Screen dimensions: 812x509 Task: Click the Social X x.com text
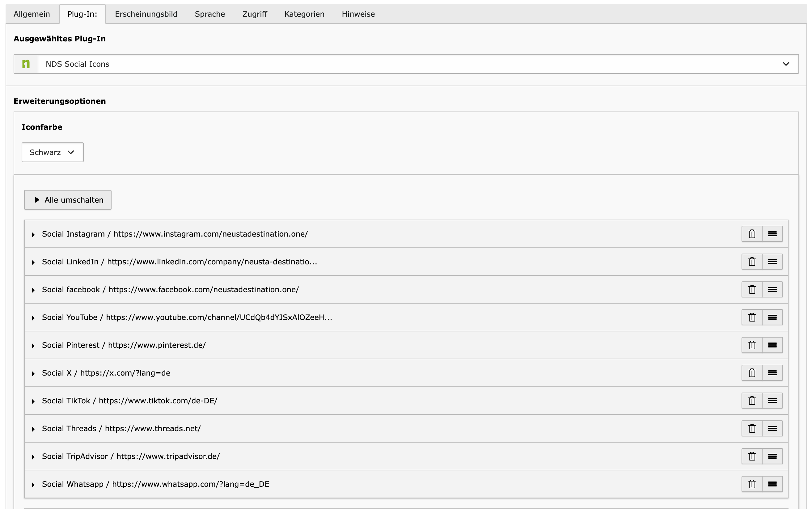pos(125,373)
